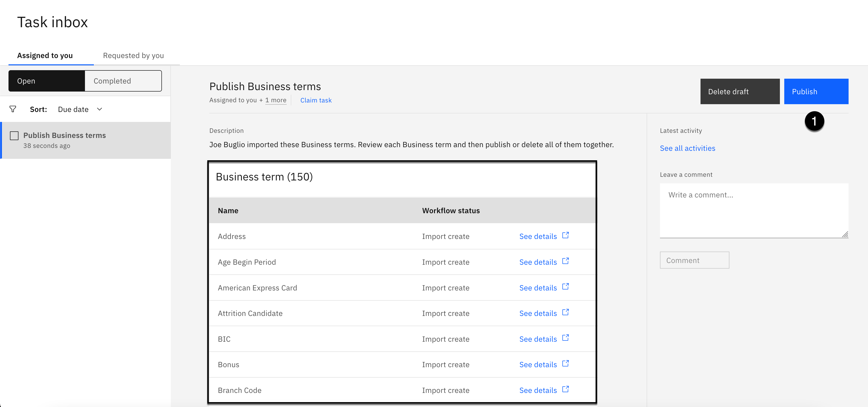This screenshot has width=868, height=407.
Task: Check the Publish Business terms task checkbox
Action: [x=14, y=136]
